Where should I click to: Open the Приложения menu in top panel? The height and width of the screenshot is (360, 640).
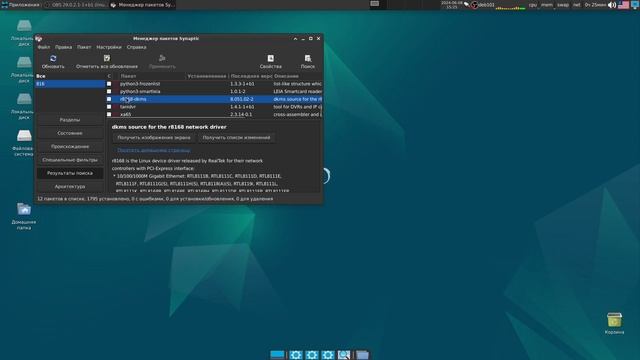20,5
